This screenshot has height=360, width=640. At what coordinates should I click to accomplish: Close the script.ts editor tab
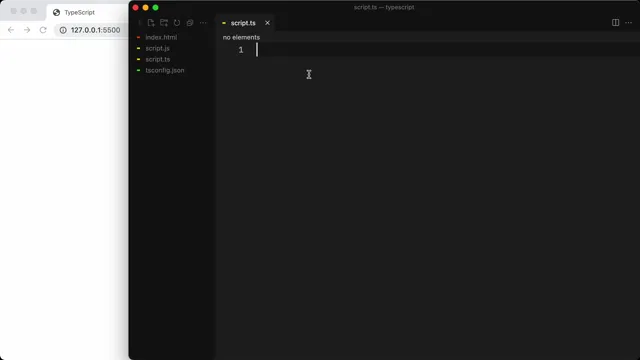pyautogui.click(x=267, y=23)
